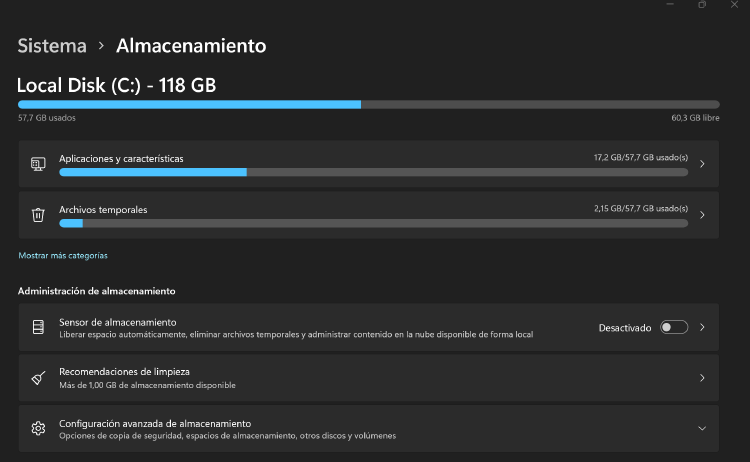Click the Sensor de almacenamiento drive icon
The width and height of the screenshot is (750, 462).
coord(38,327)
